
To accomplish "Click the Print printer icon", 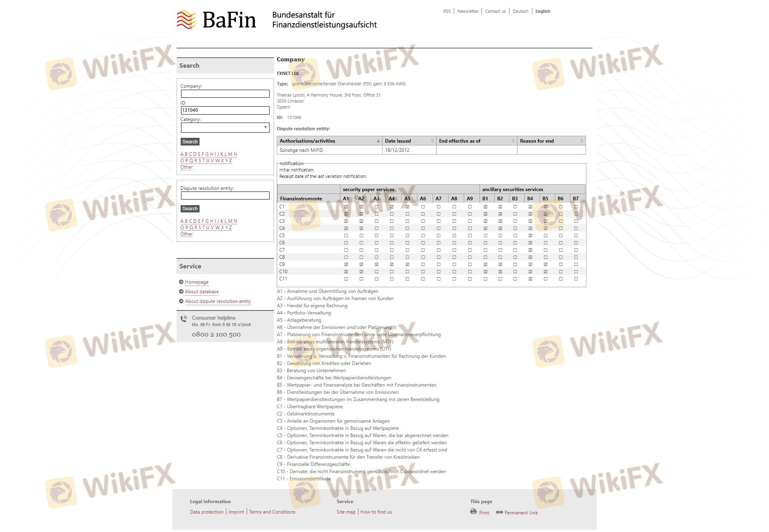I will tap(473, 512).
